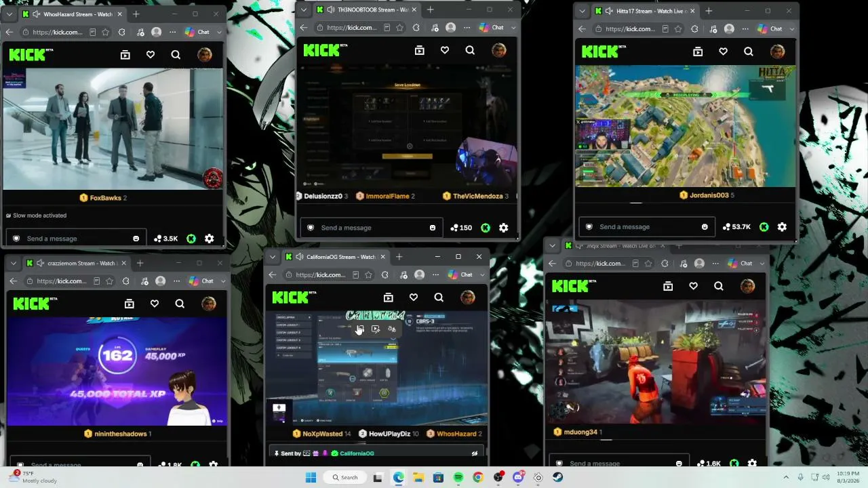Open Kick search in the TH3NOOBTOOB window
This screenshot has width=868, height=488.
(x=470, y=50)
